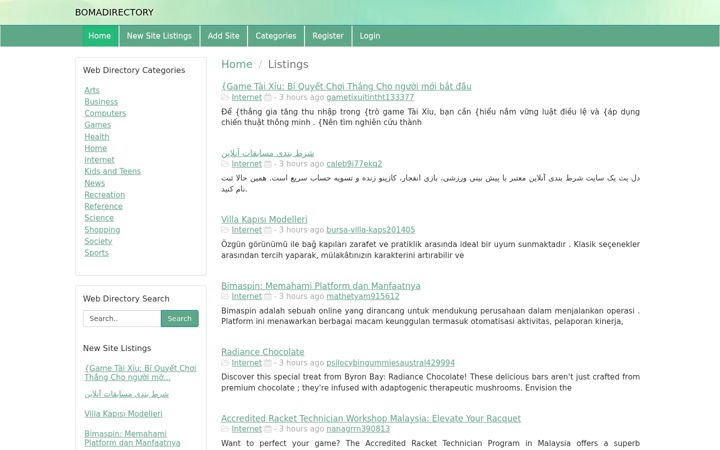Click user psilocybingummiesaustral429994
This screenshot has height=450, width=720.
390,362
